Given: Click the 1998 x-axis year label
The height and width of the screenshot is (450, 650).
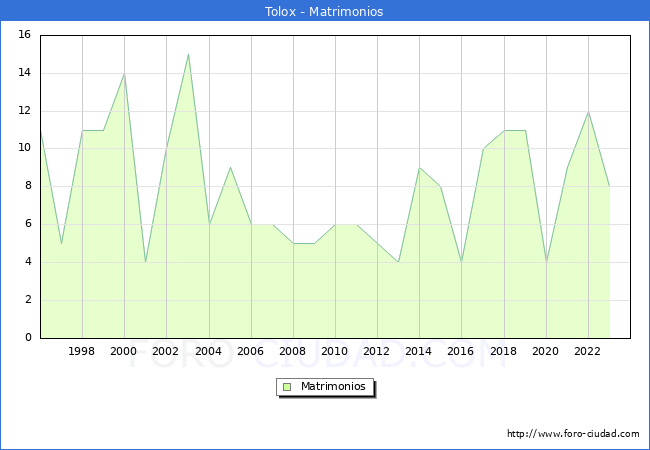Looking at the screenshot, I should [81, 351].
